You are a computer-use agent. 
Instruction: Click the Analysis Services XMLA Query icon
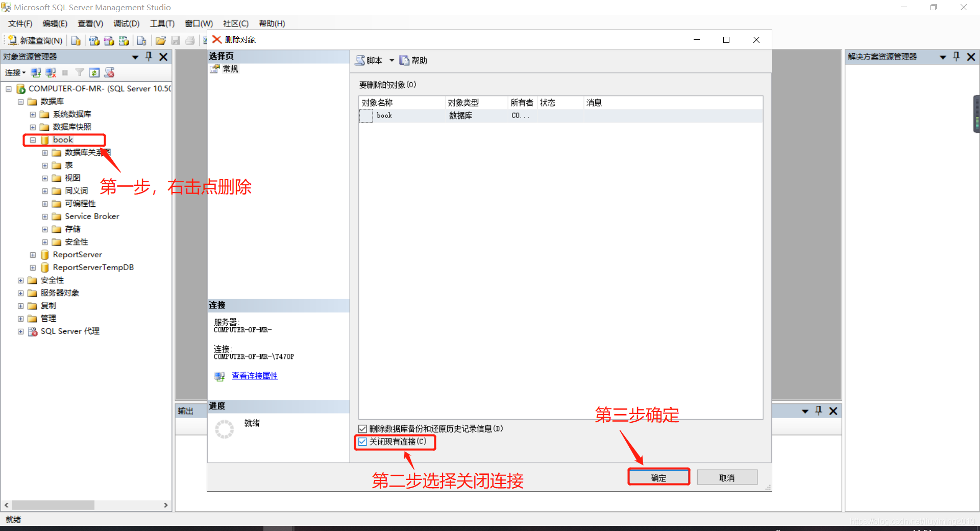[x=124, y=40]
